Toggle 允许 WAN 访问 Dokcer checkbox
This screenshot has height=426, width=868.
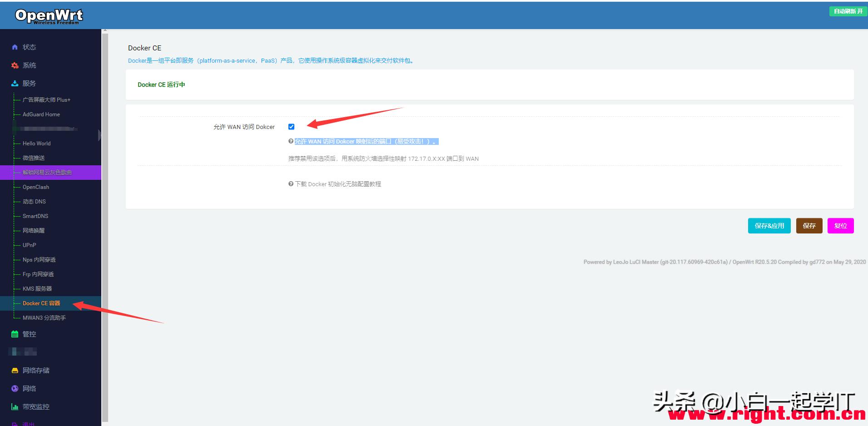click(292, 127)
